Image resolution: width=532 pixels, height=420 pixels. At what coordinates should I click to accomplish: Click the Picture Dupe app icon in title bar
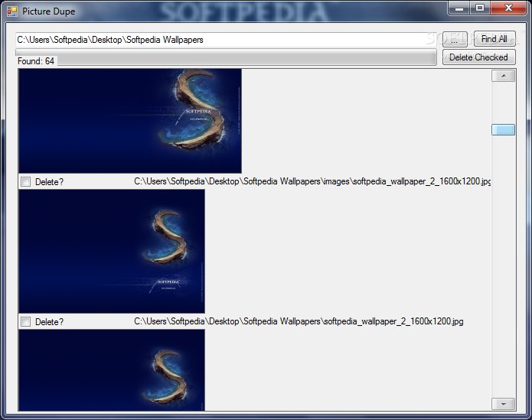[x=12, y=11]
